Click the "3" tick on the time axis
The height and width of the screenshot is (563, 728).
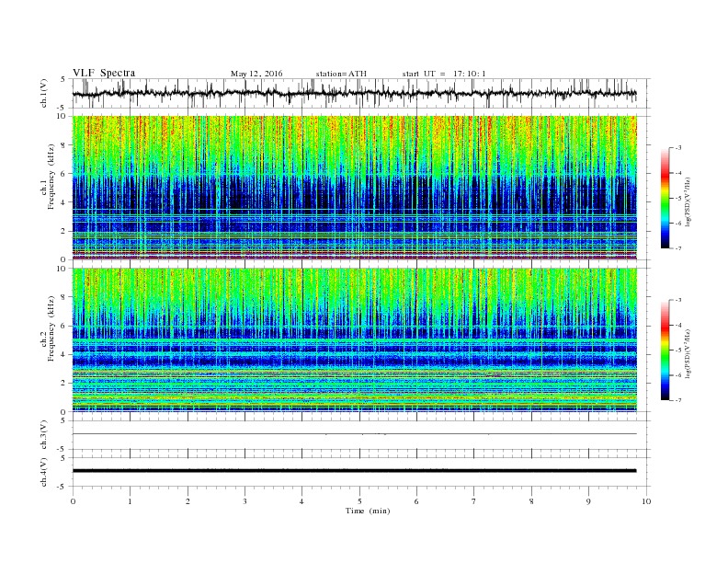pos(245,501)
